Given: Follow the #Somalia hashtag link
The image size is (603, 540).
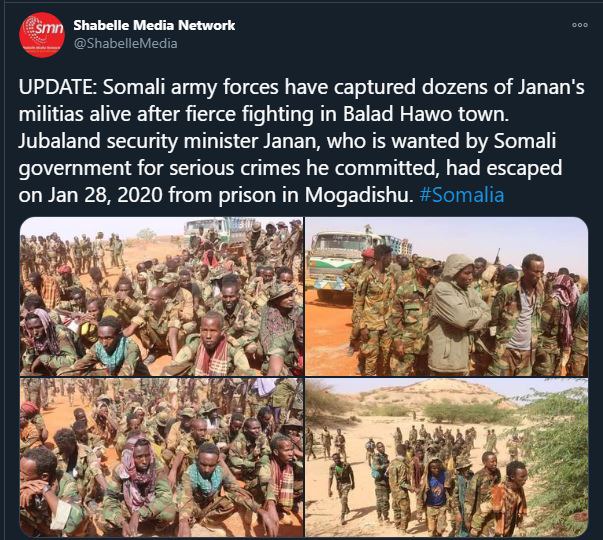Looking at the screenshot, I should [x=461, y=195].
